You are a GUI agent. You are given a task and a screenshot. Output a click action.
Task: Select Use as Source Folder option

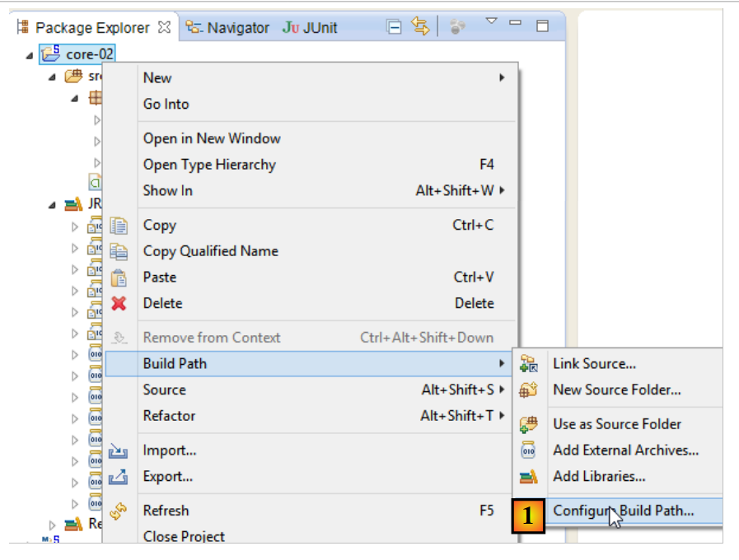coord(616,424)
